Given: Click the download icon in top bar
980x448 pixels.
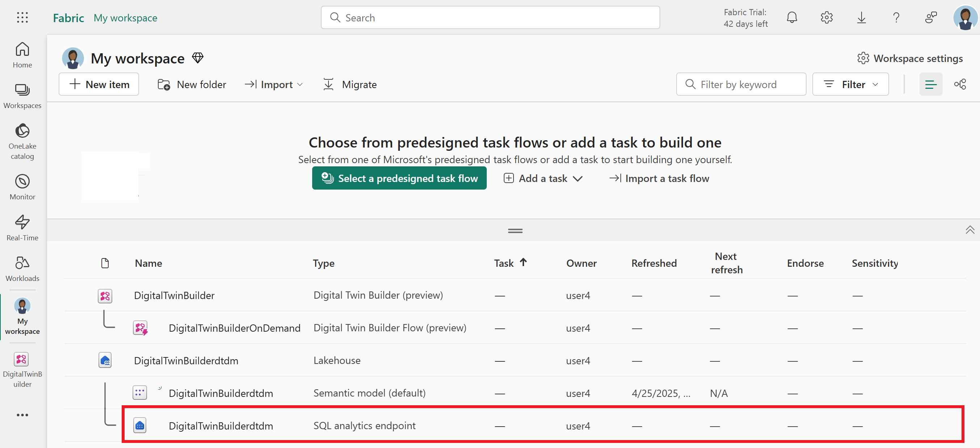Looking at the screenshot, I should [862, 17].
